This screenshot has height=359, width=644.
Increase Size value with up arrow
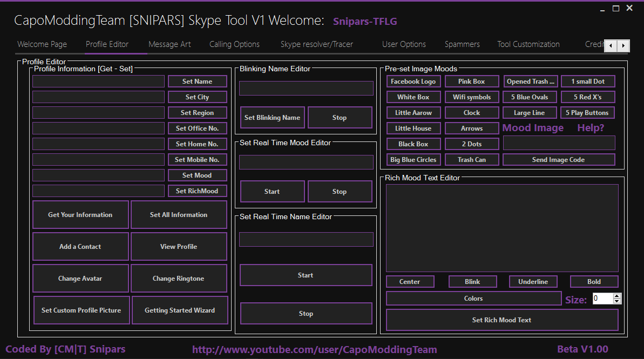[616, 296]
